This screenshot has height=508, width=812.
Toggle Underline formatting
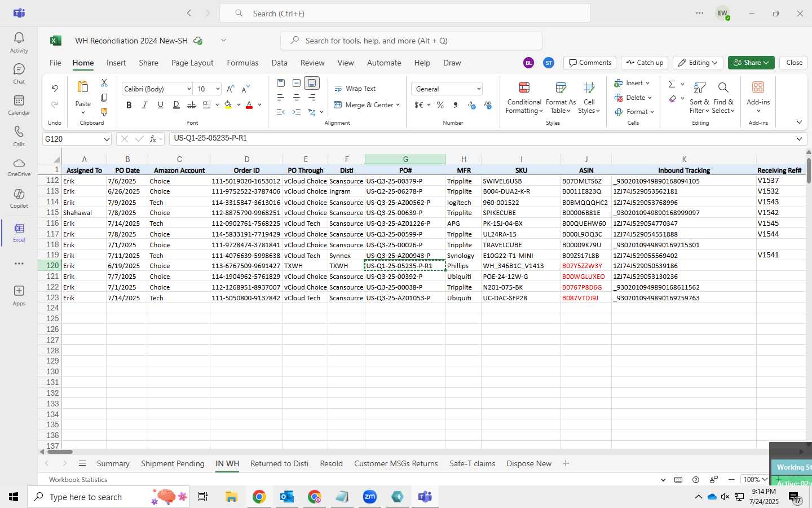pos(161,105)
